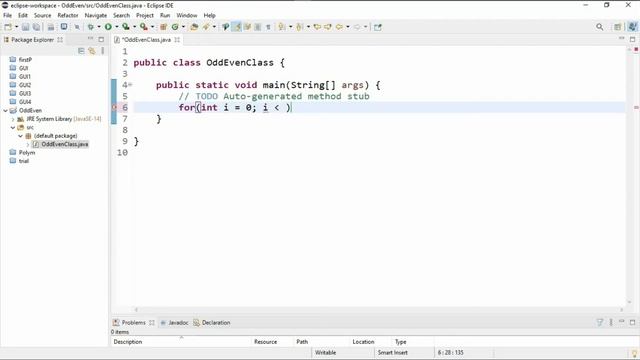Click the Debug bug icon
Screen dimensions: 640x360
pyautogui.click(x=91, y=27)
